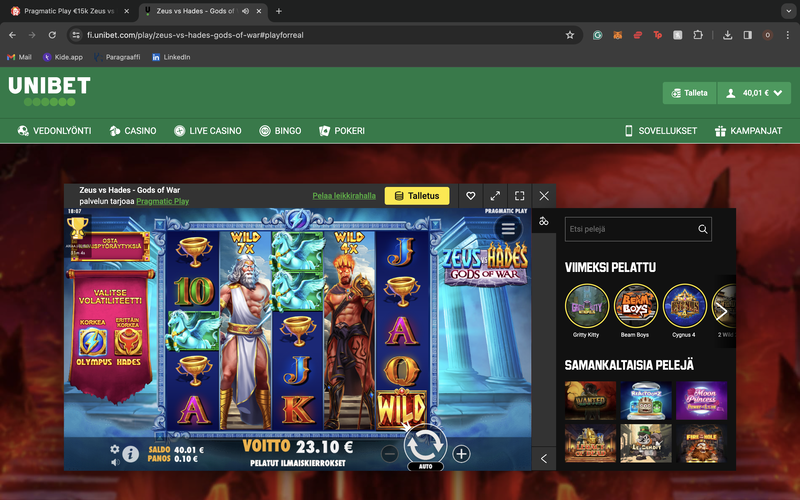Select Olympus high volatility icon
The image size is (800, 500).
click(x=94, y=342)
